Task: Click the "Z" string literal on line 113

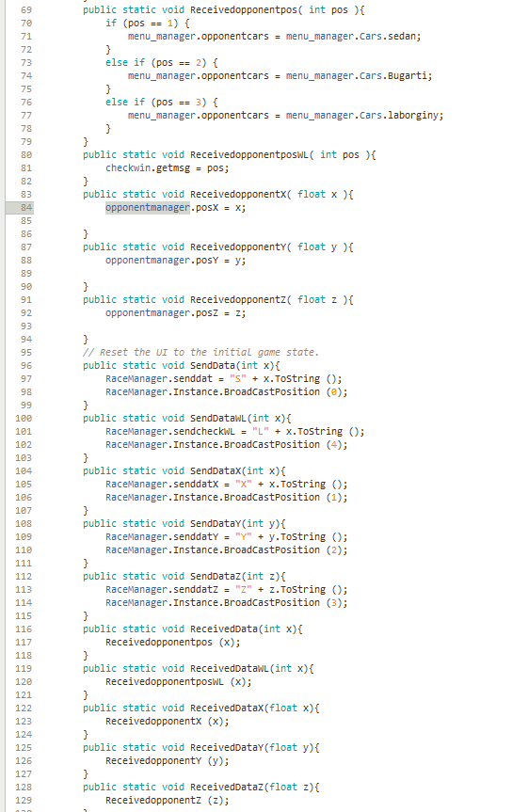Action: coord(244,590)
